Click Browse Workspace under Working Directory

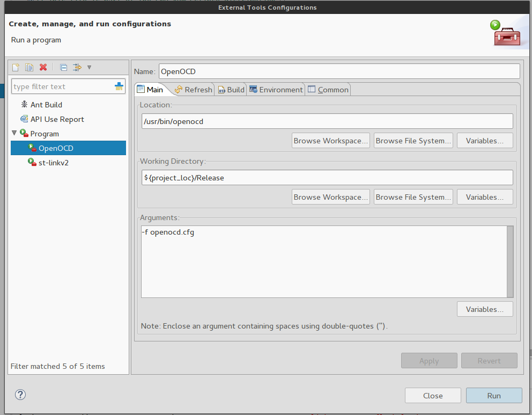click(x=331, y=197)
